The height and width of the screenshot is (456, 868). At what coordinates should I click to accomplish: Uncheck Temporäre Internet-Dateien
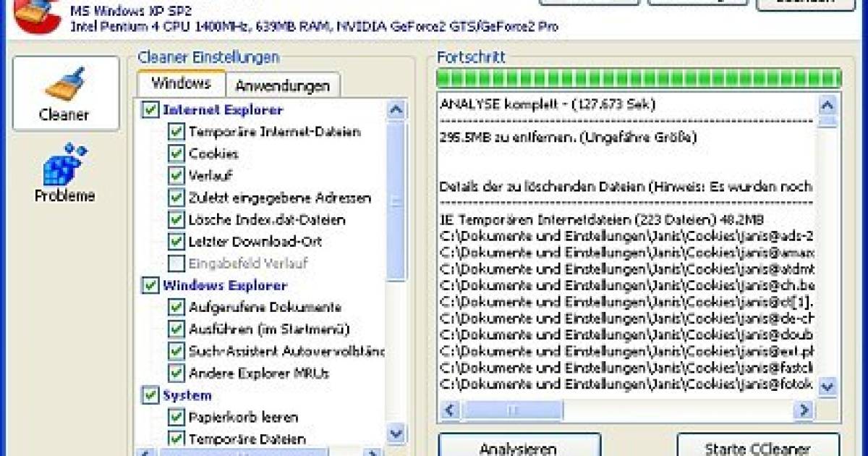pos(176,132)
